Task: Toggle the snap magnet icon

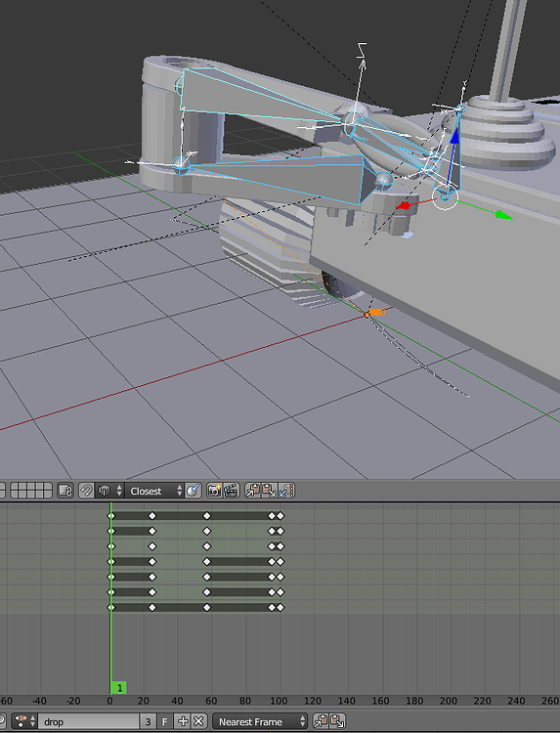Action: coord(86,491)
